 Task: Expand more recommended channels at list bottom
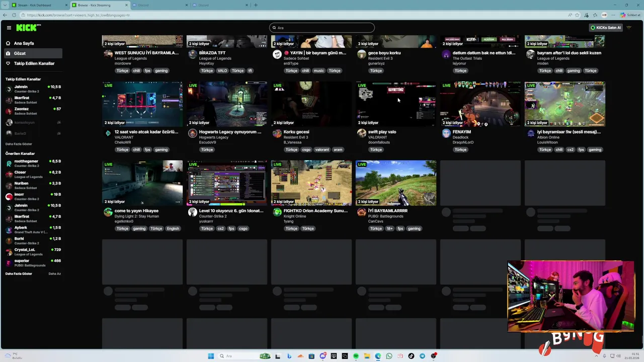pos(19,274)
